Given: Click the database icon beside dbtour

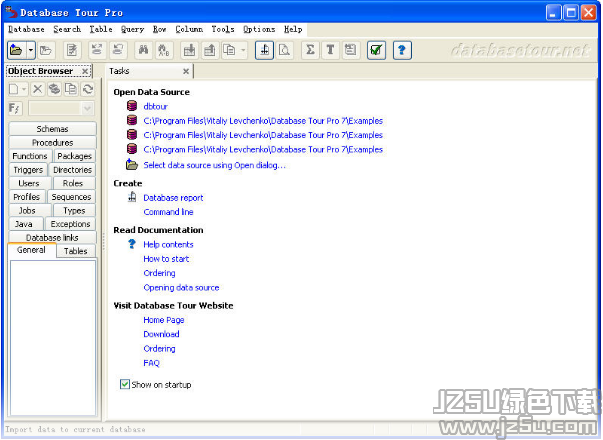Looking at the screenshot, I should click(x=132, y=106).
